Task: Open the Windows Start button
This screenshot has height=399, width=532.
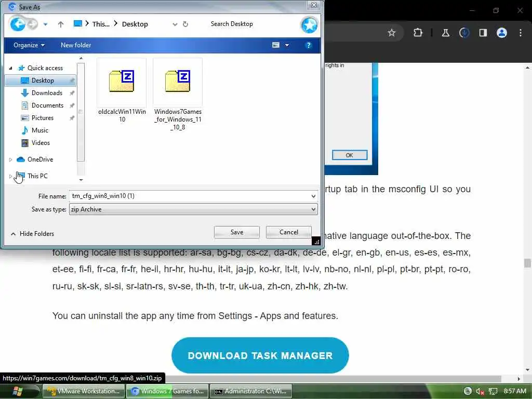Action: pyautogui.click(x=17, y=391)
